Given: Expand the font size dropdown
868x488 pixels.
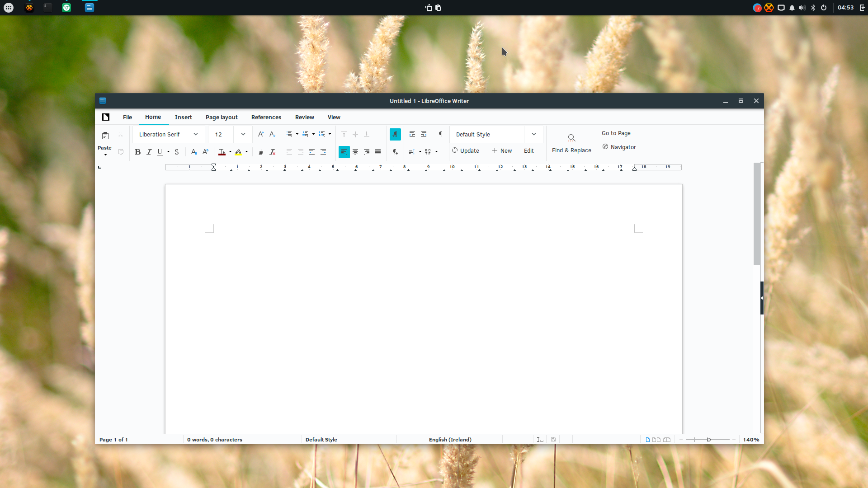Looking at the screenshot, I should [243, 134].
